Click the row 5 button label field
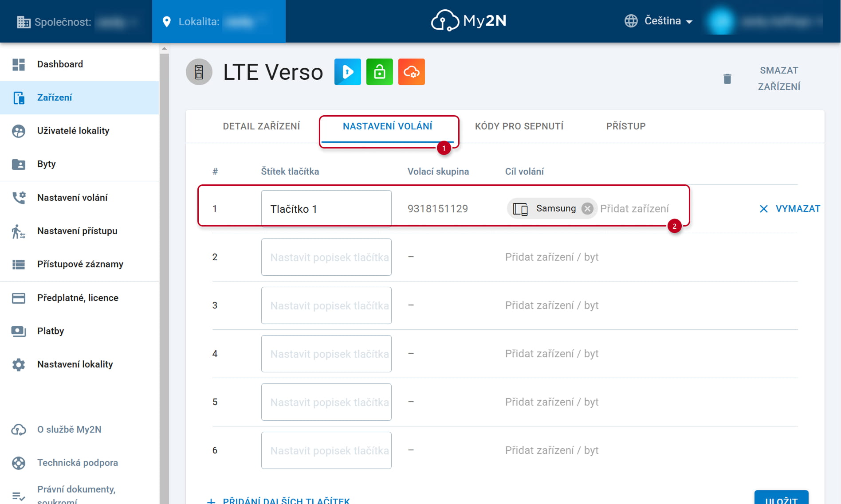Image resolution: width=841 pixels, height=504 pixels. (x=326, y=402)
